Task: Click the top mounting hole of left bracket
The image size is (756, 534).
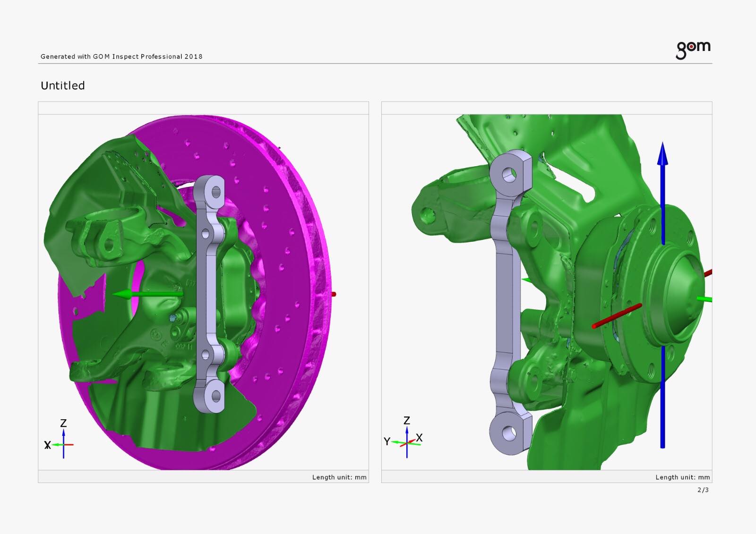Action: coord(216,192)
